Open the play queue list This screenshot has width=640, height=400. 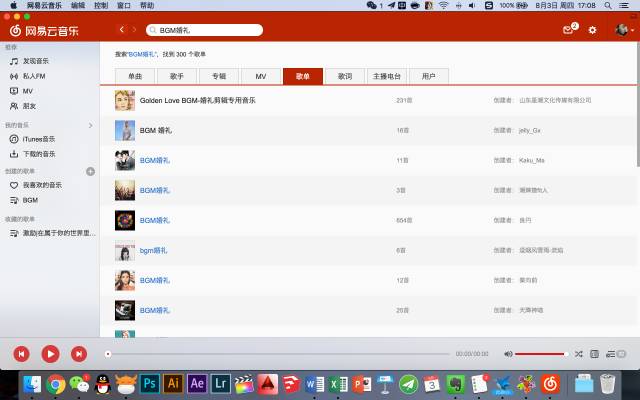coord(610,354)
